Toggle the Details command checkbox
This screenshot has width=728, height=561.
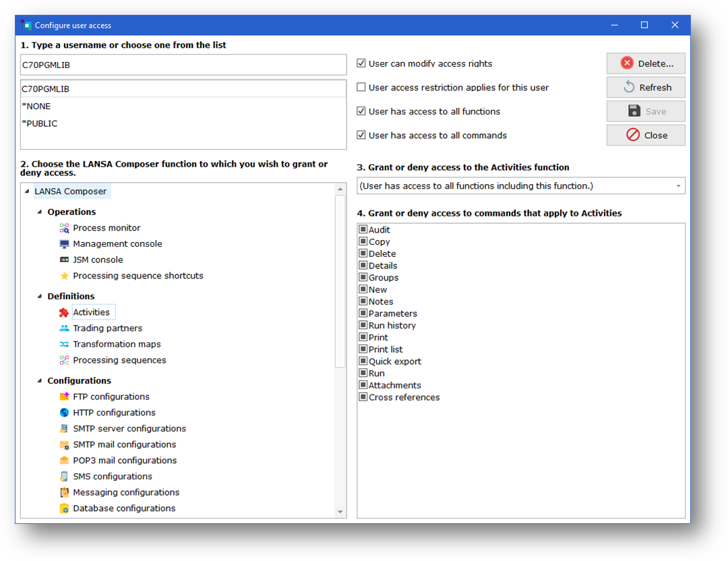[363, 265]
